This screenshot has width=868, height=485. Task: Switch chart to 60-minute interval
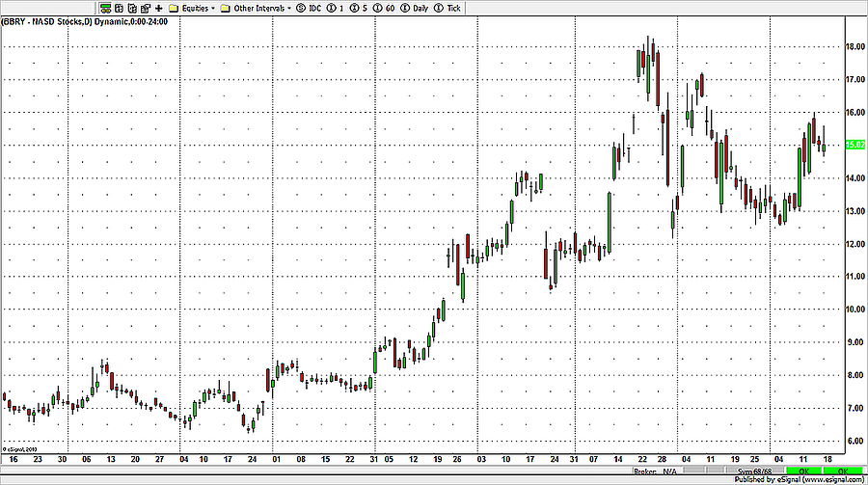381,8
